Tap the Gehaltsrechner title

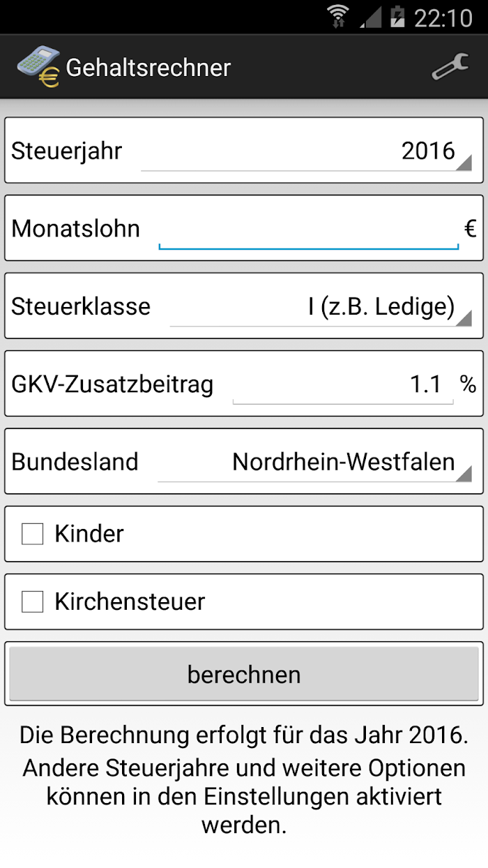(x=148, y=68)
